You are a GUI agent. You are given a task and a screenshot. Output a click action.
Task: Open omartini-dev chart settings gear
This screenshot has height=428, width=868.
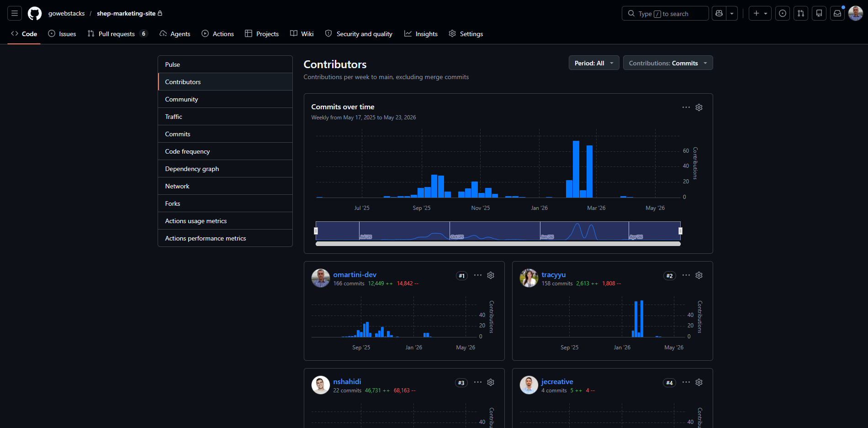pyautogui.click(x=491, y=275)
